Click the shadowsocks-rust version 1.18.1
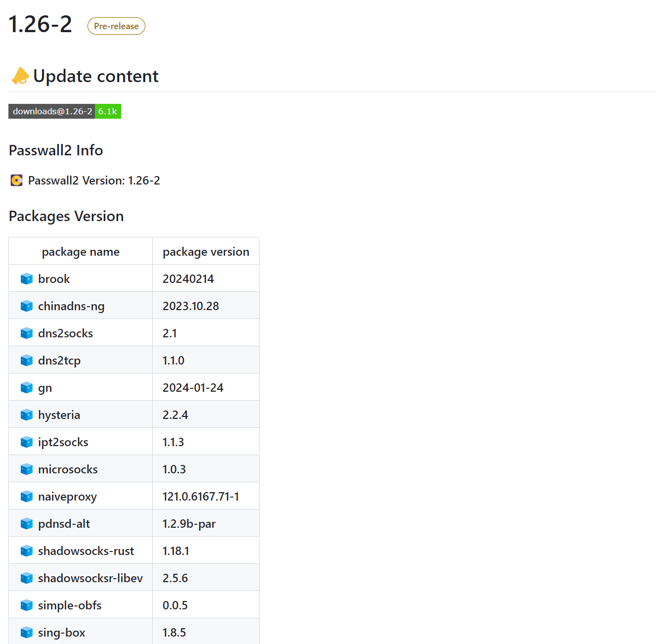This screenshot has width=656, height=644. [x=176, y=551]
